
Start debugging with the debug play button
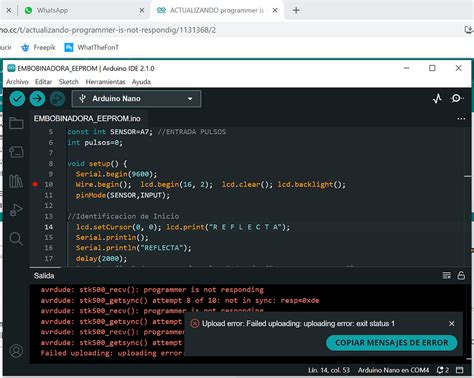[x=57, y=99]
